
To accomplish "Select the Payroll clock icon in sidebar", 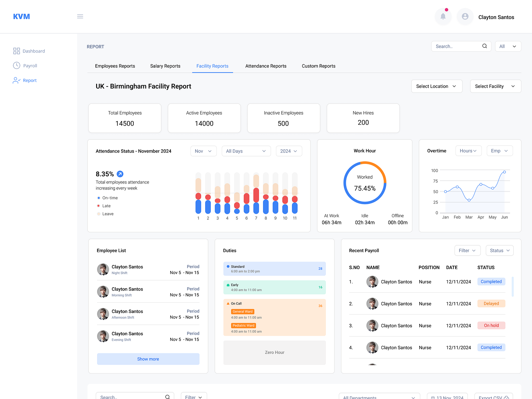I will [16, 66].
